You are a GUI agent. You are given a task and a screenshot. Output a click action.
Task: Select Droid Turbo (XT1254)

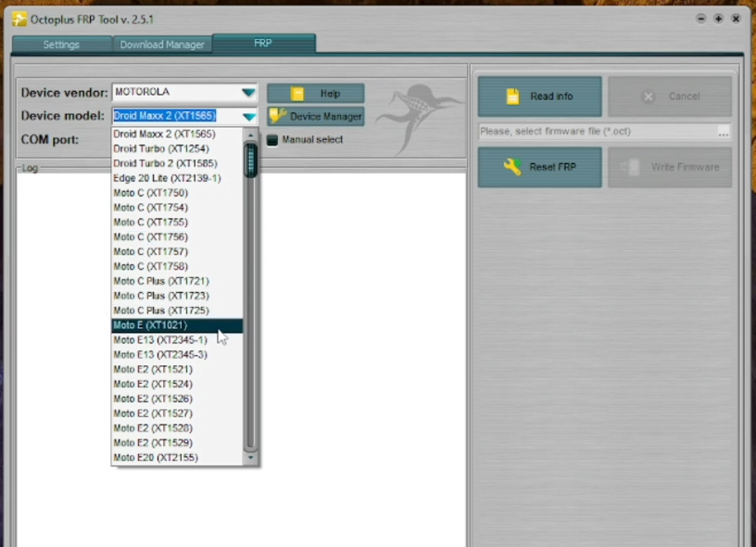(x=177, y=148)
